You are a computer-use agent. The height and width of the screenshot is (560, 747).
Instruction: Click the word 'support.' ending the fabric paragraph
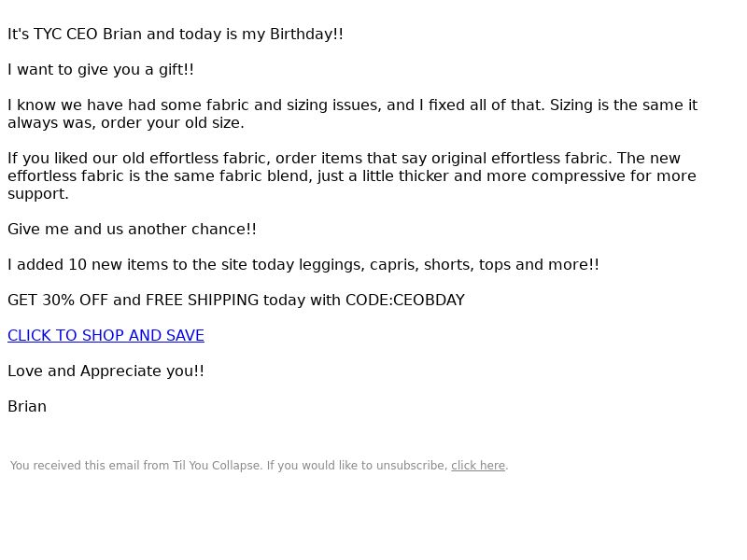click(38, 194)
